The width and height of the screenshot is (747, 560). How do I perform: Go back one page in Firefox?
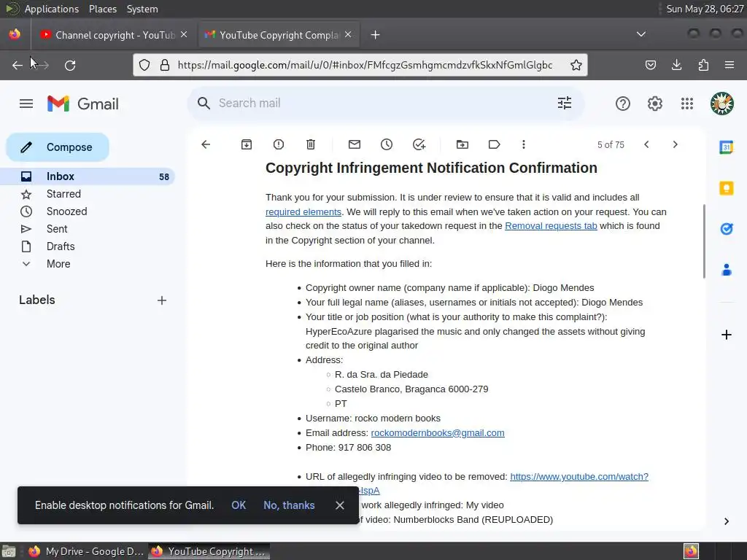click(x=18, y=65)
